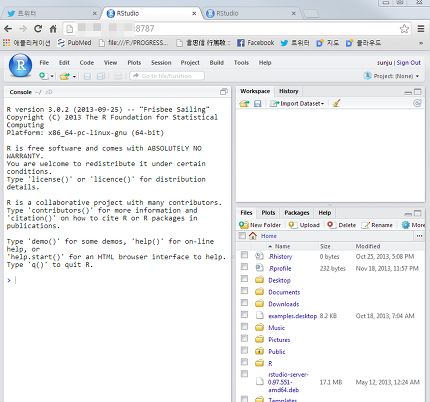The width and height of the screenshot is (430, 402).
Task: Open the Edit menu
Action: point(64,63)
